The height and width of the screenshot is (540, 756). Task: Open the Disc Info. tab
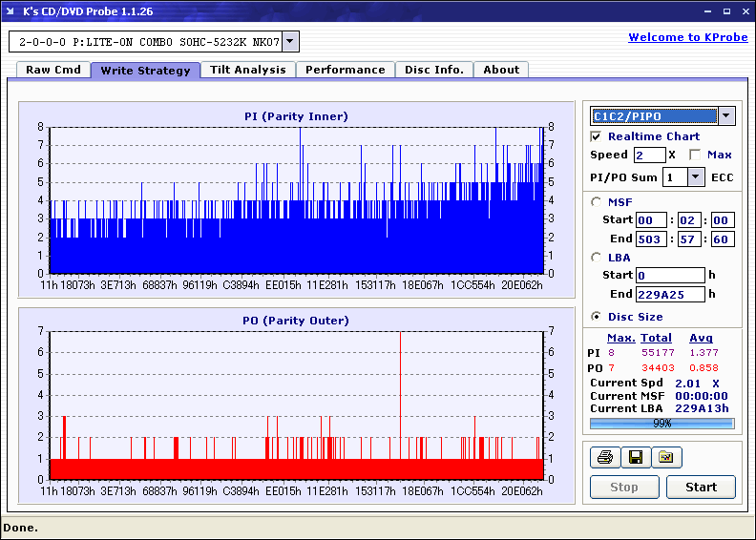click(x=434, y=70)
